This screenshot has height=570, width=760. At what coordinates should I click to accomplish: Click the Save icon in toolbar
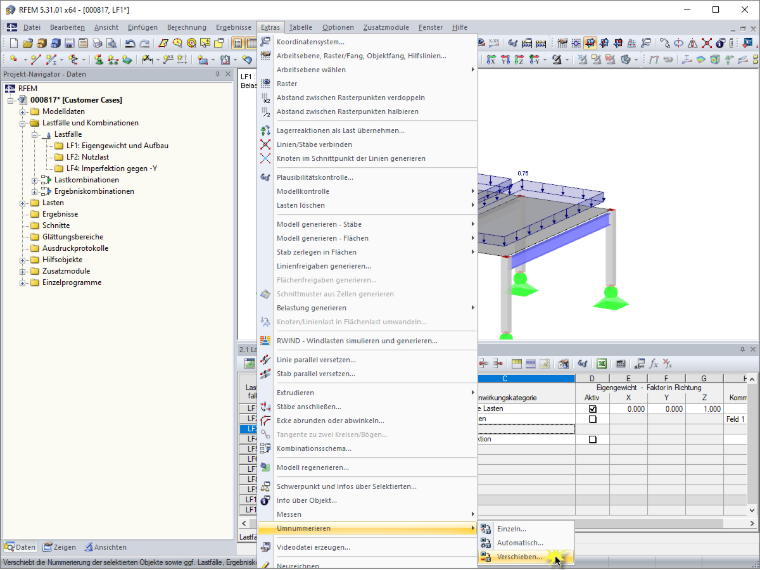(x=69, y=44)
